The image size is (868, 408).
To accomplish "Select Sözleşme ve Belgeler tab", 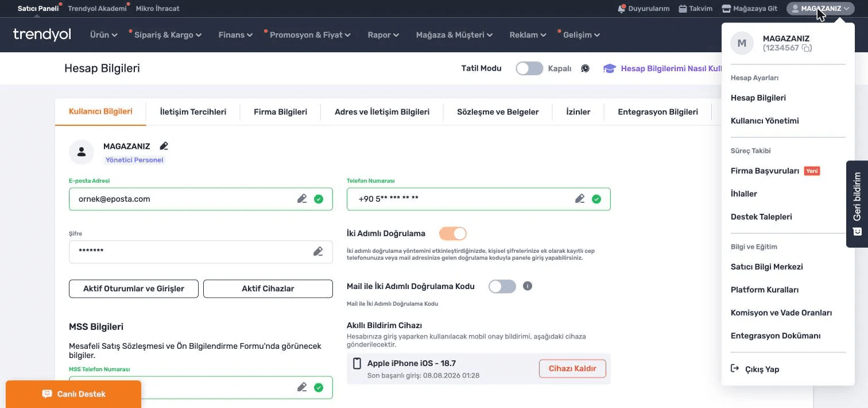I will (x=498, y=111).
